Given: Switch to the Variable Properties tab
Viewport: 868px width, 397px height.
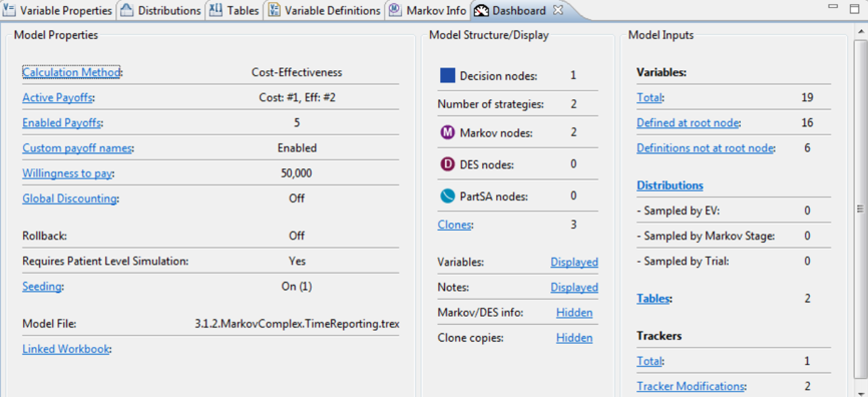Looking at the screenshot, I should (x=58, y=10).
